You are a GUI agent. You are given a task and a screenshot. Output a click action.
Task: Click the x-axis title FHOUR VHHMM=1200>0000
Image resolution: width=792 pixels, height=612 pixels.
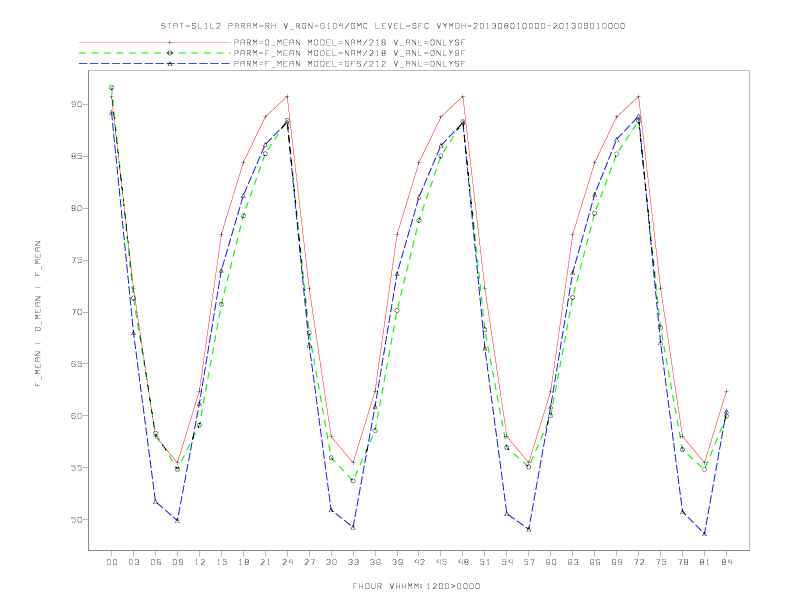(x=416, y=586)
